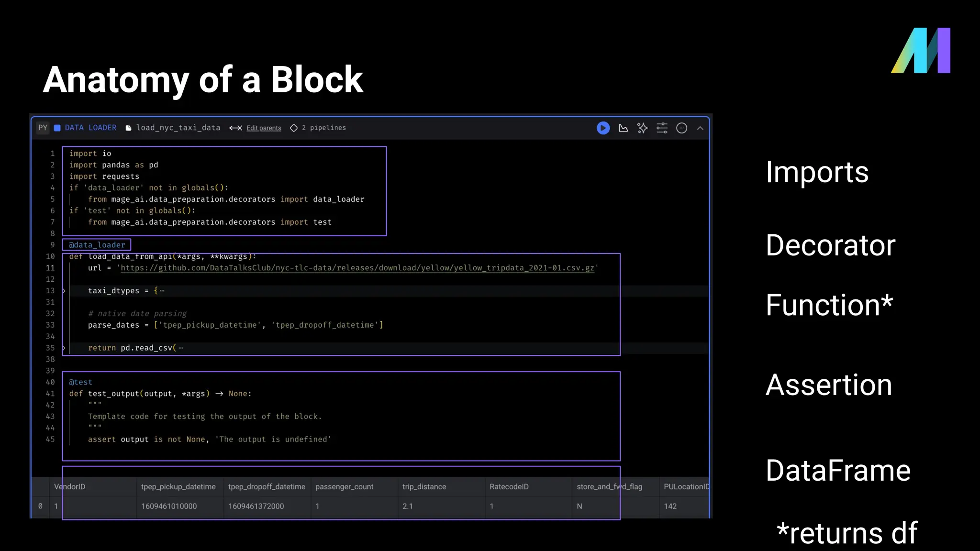Click the Edit parents link
Viewport: 980px width, 551px height.
[264, 128]
